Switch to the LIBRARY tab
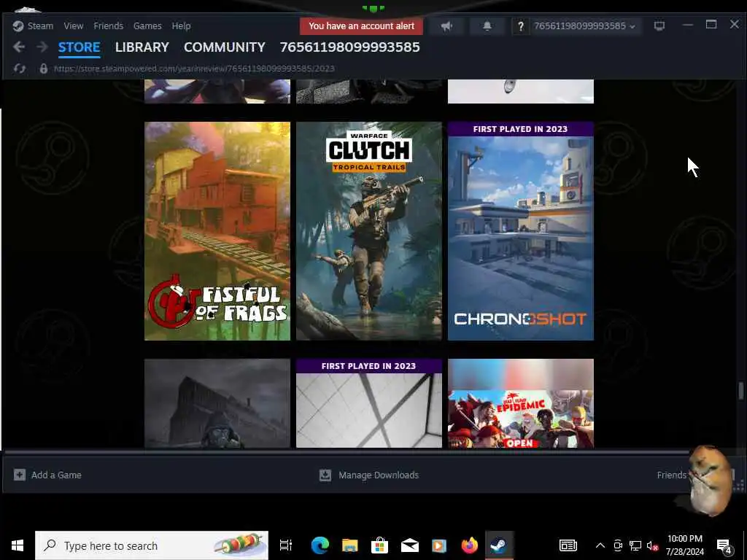The image size is (747, 560). click(x=142, y=47)
